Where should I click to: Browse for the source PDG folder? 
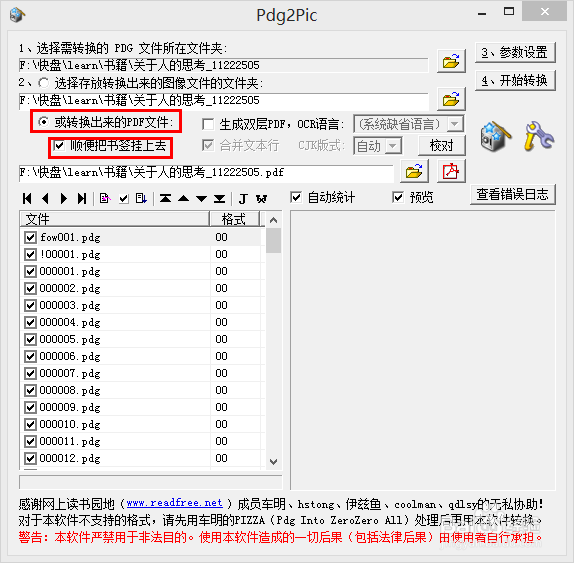[x=451, y=61]
